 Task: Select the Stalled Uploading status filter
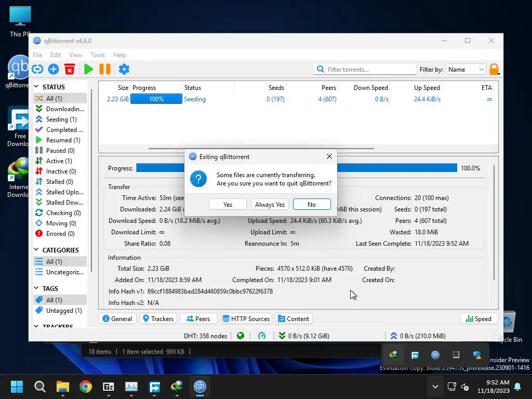[60, 192]
